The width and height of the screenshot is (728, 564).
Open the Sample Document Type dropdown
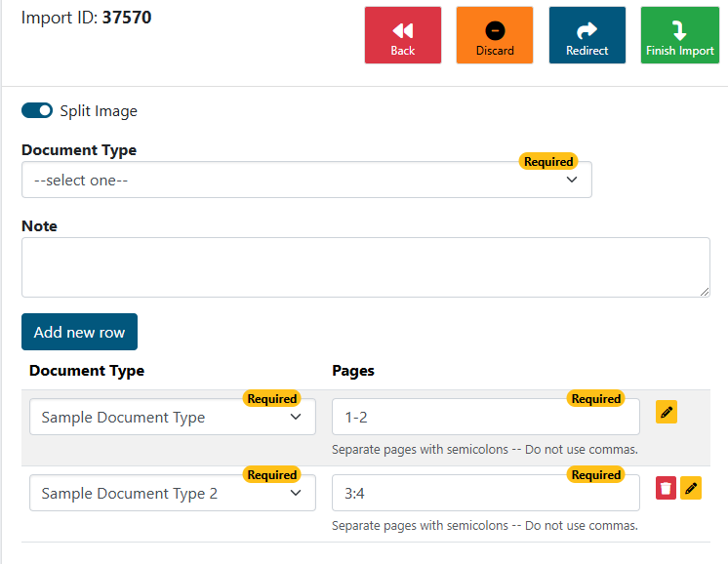(x=173, y=417)
